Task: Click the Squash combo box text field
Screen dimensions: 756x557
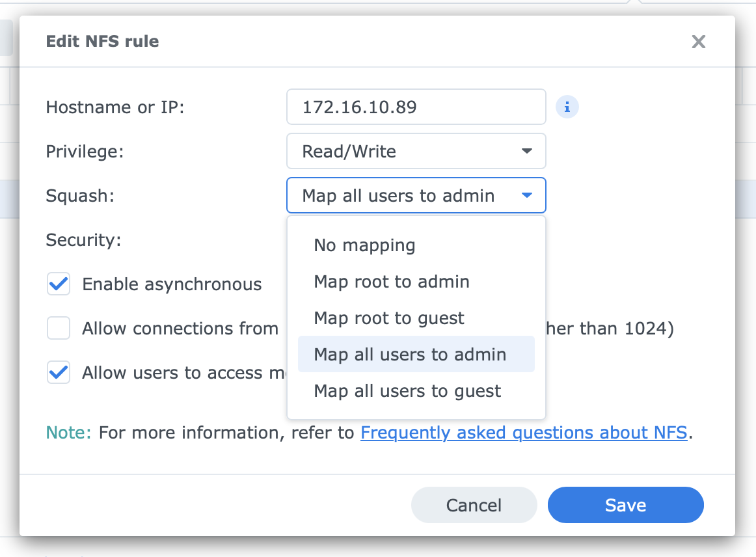Action: click(x=398, y=196)
